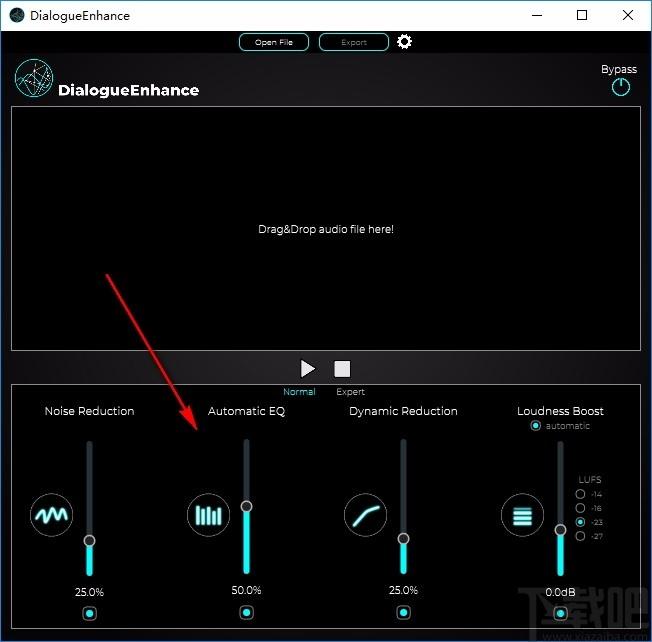
Task: Click the Export button
Action: pyautogui.click(x=354, y=42)
